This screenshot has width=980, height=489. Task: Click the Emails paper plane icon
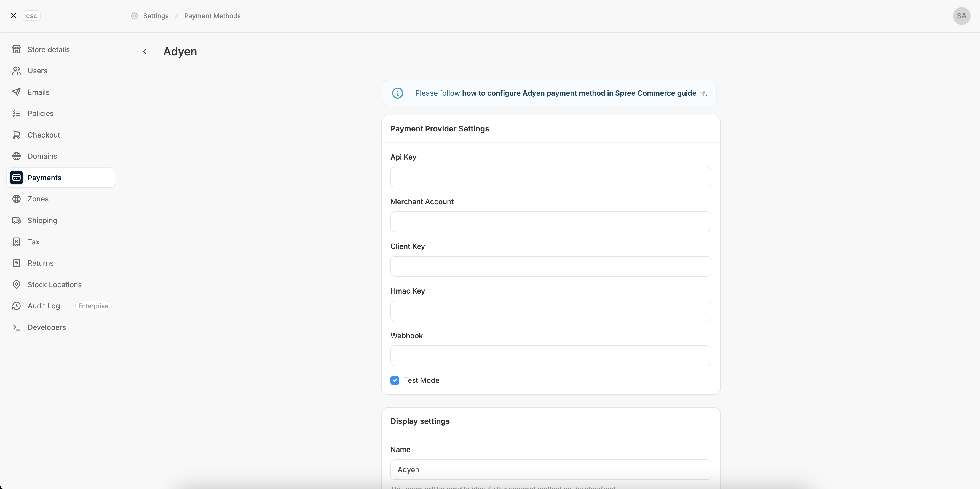16,92
